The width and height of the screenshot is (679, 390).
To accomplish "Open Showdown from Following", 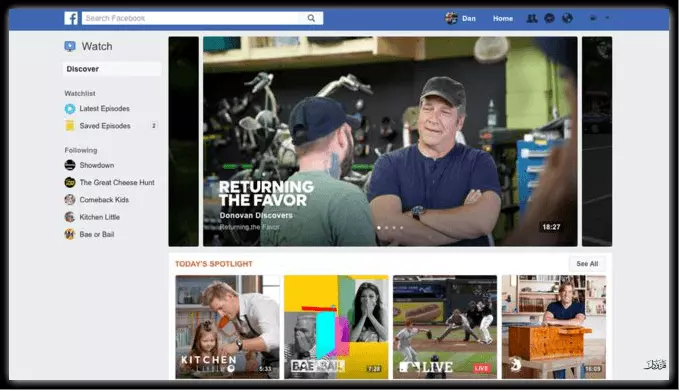I will click(x=97, y=165).
